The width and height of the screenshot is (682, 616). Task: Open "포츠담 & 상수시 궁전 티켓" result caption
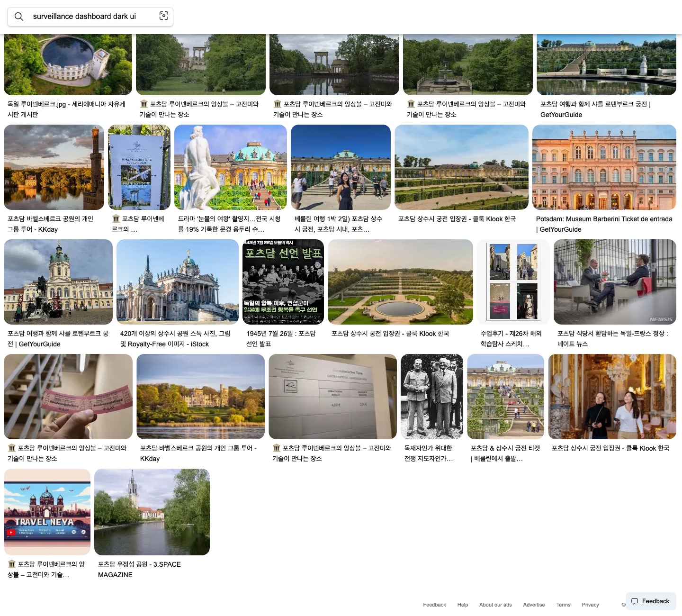(x=505, y=453)
